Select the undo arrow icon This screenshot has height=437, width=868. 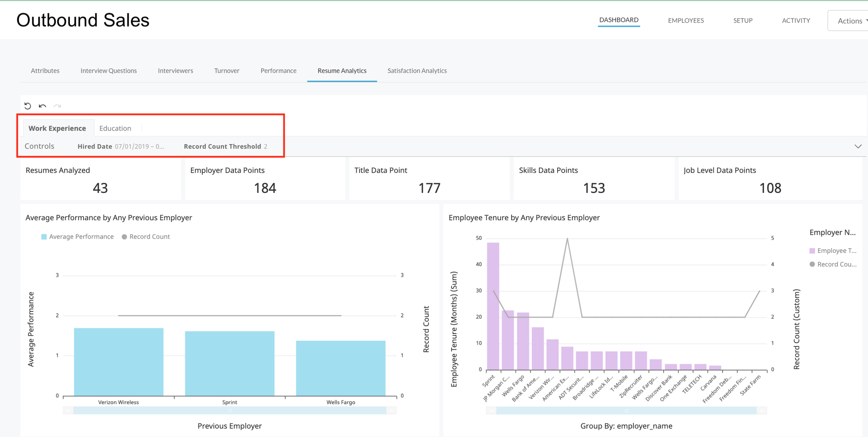click(x=42, y=106)
